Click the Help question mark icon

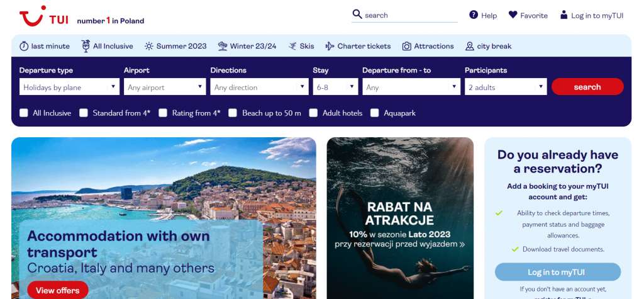coord(474,15)
